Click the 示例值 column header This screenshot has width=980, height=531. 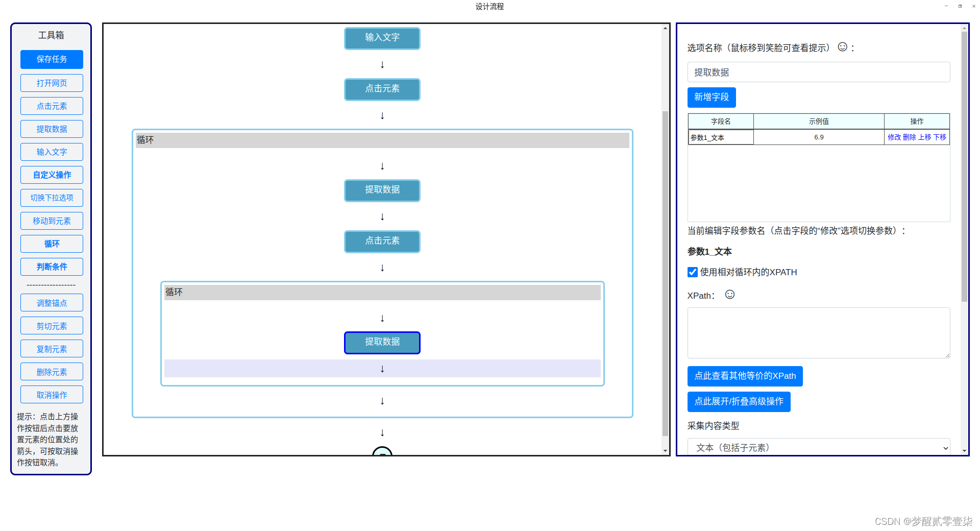pos(819,122)
